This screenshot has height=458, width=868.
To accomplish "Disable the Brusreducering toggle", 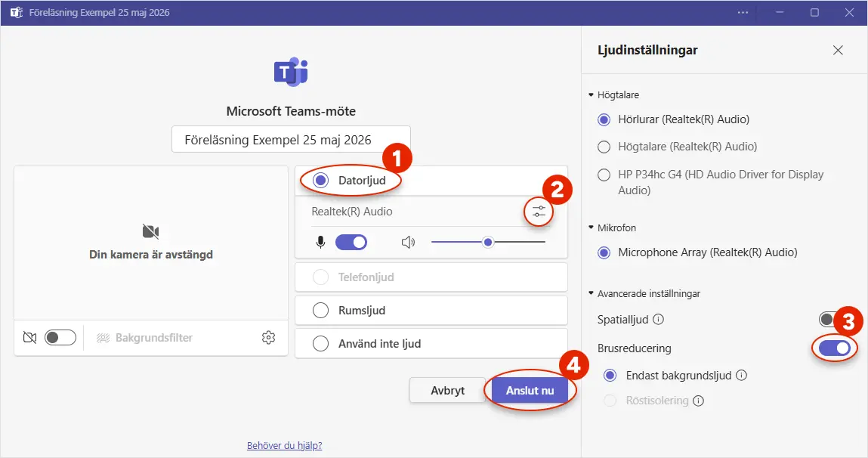I will [834, 348].
